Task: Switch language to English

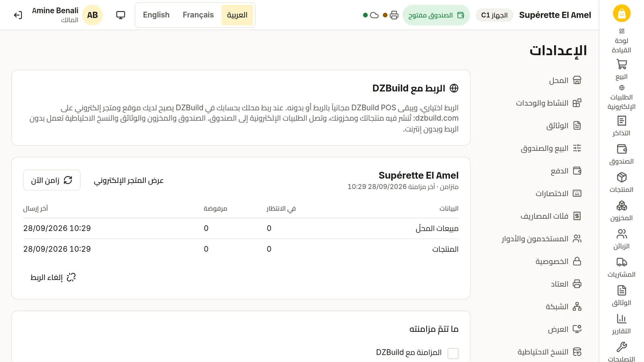Action: click(x=156, y=15)
